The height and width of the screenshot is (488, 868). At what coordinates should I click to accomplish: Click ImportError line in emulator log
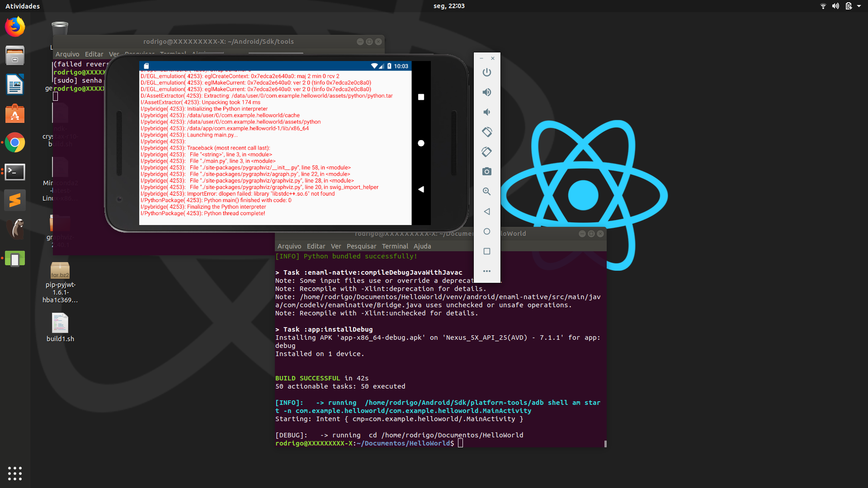coord(237,194)
